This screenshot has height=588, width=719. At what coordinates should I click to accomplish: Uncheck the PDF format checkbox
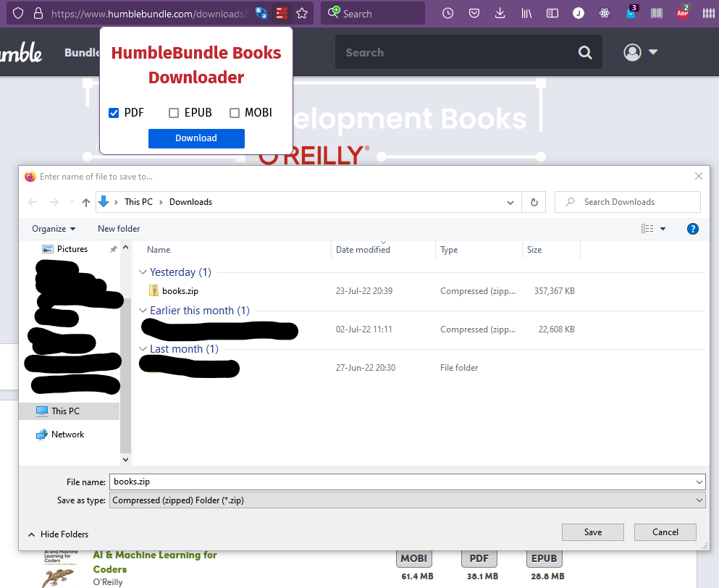[x=114, y=113]
